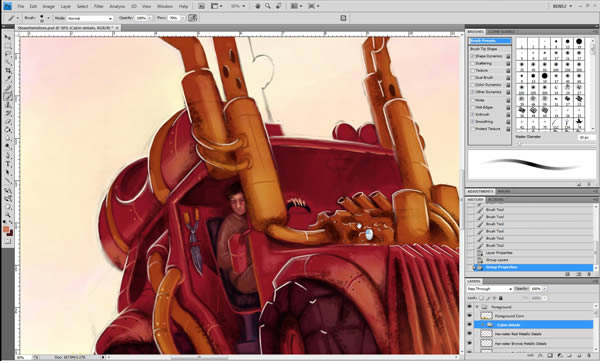The width and height of the screenshot is (600, 361).
Task: Collapse the Foreground group
Action: (x=477, y=307)
